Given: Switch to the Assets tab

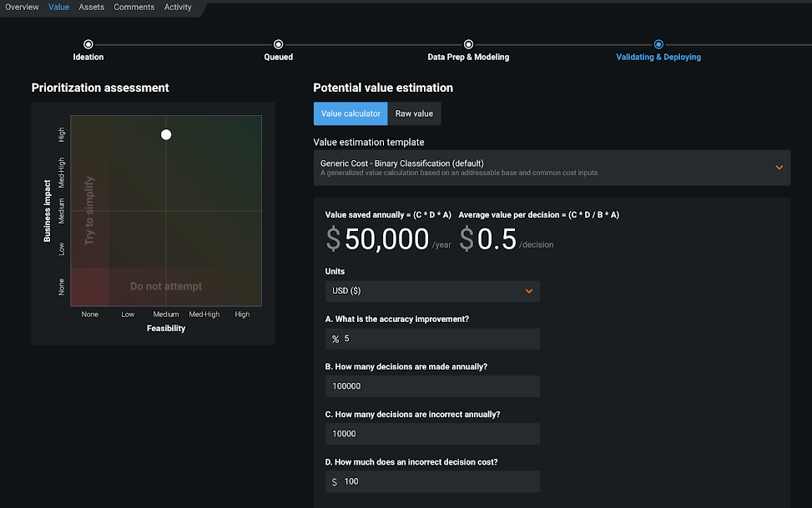Looking at the screenshot, I should pos(92,8).
